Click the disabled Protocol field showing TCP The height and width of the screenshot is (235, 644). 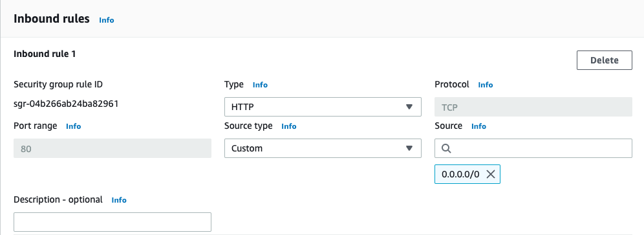(533, 107)
